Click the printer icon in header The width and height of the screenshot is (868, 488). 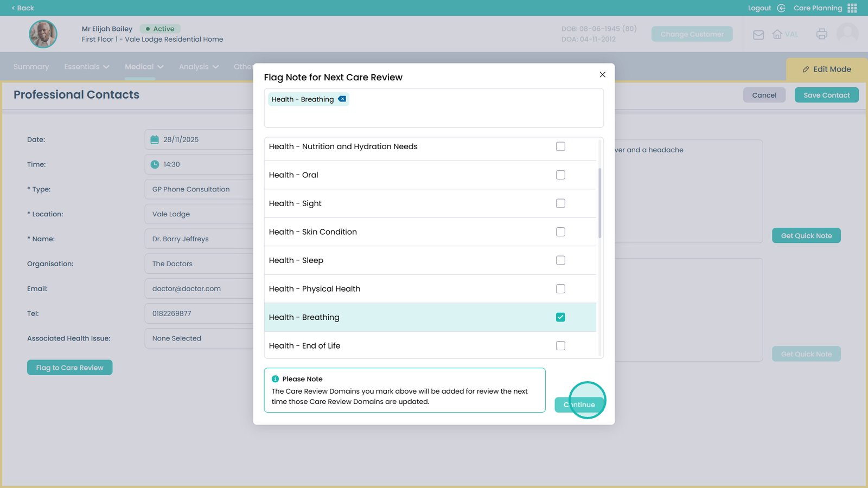pyautogui.click(x=821, y=34)
